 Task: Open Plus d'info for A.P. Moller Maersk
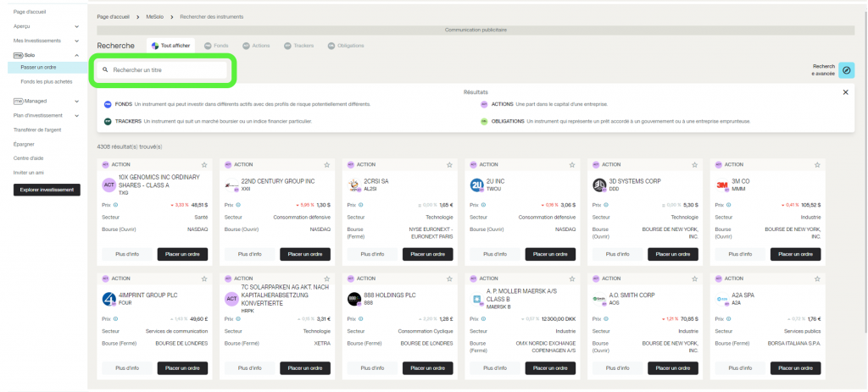click(x=495, y=368)
